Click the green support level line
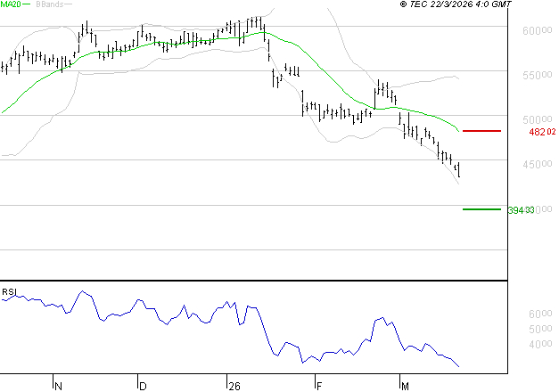This screenshot has width=559, height=392. click(x=481, y=209)
